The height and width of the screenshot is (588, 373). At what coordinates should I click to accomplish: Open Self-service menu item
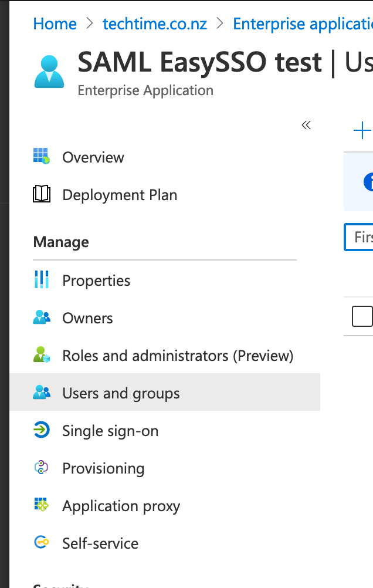[100, 543]
